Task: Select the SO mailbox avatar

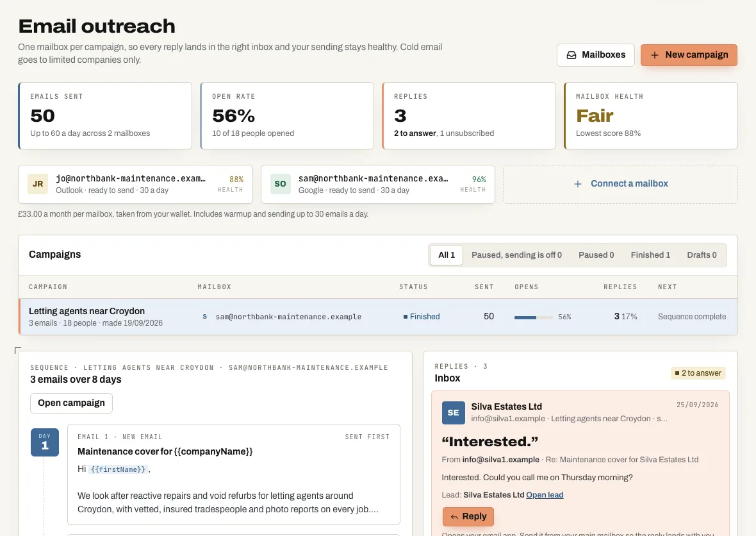Action: [x=280, y=184]
